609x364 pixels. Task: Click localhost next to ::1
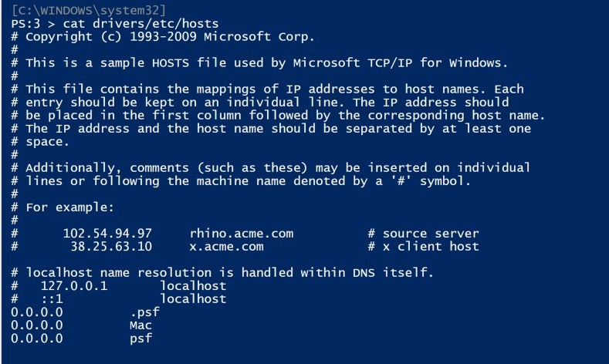point(193,298)
